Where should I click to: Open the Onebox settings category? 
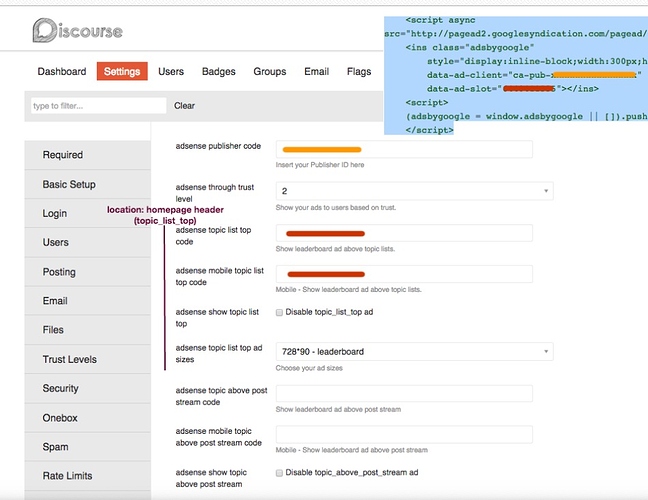pyautogui.click(x=88, y=418)
